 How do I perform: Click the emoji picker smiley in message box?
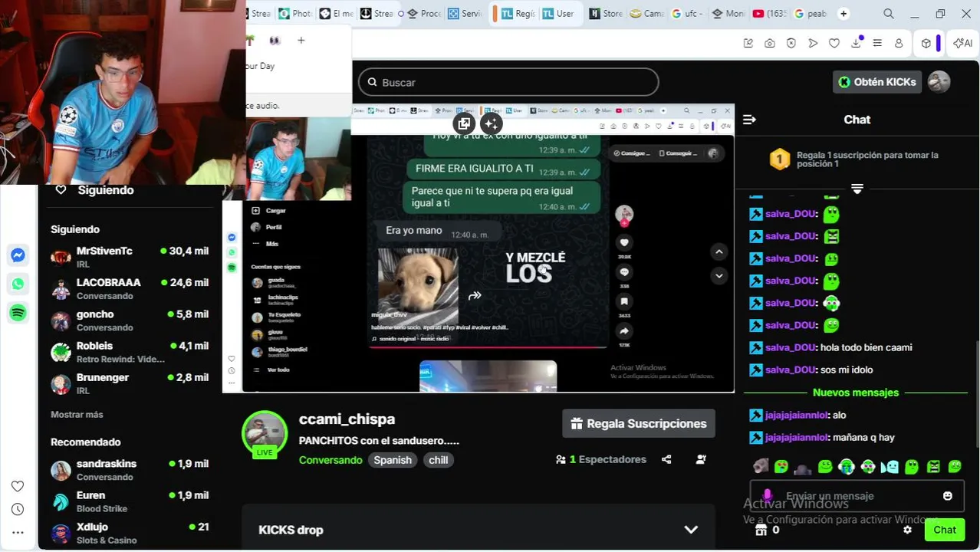pos(948,496)
